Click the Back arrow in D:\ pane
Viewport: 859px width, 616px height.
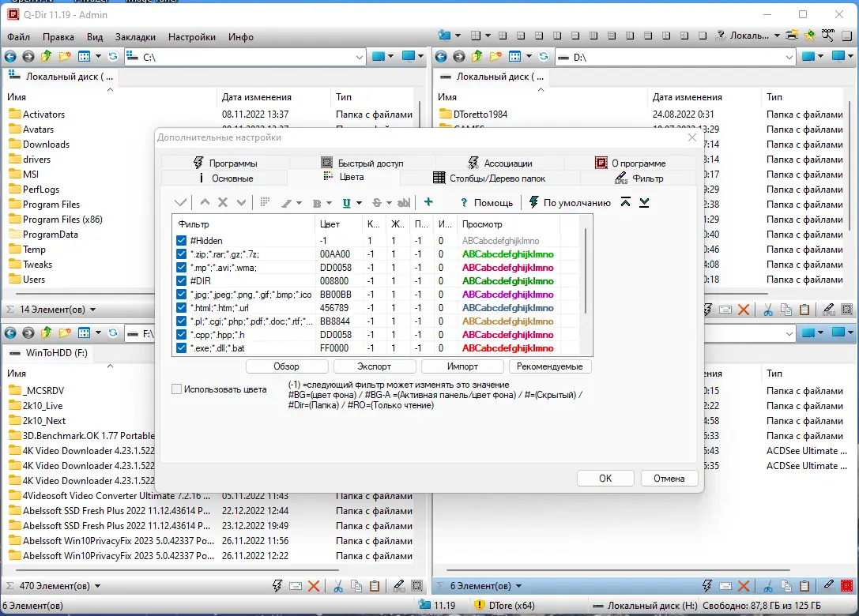click(440, 56)
